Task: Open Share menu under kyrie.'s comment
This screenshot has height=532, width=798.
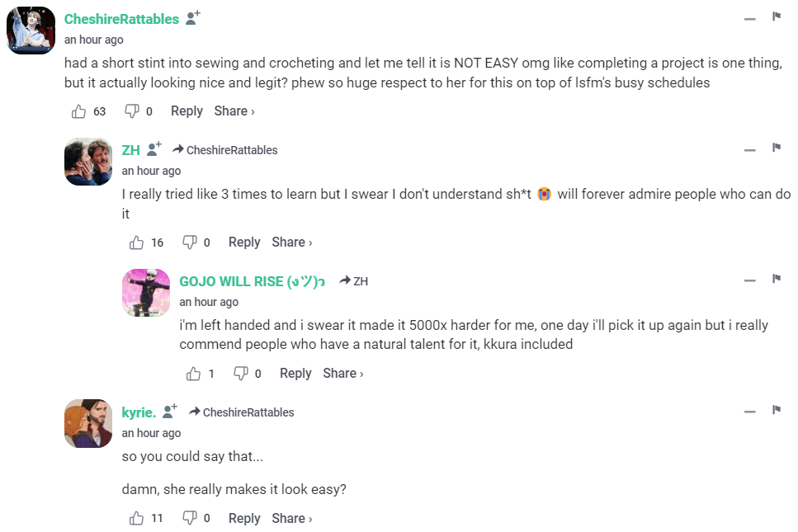Action: (x=292, y=518)
